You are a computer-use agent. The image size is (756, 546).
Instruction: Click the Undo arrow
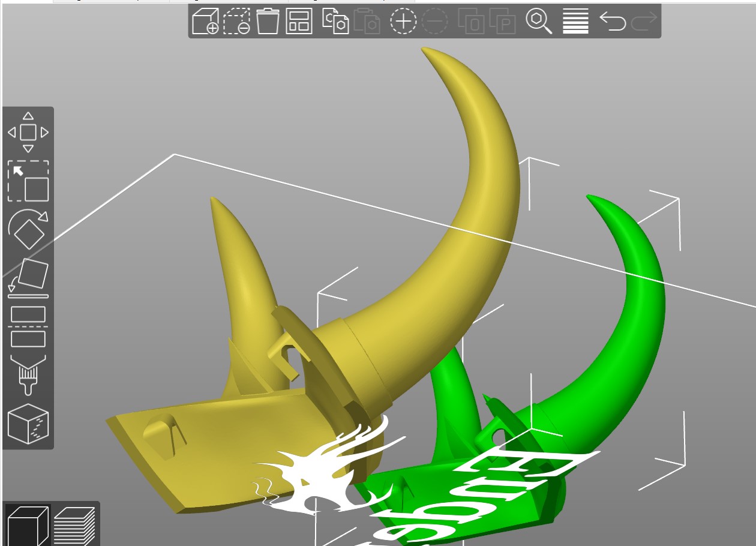point(612,22)
